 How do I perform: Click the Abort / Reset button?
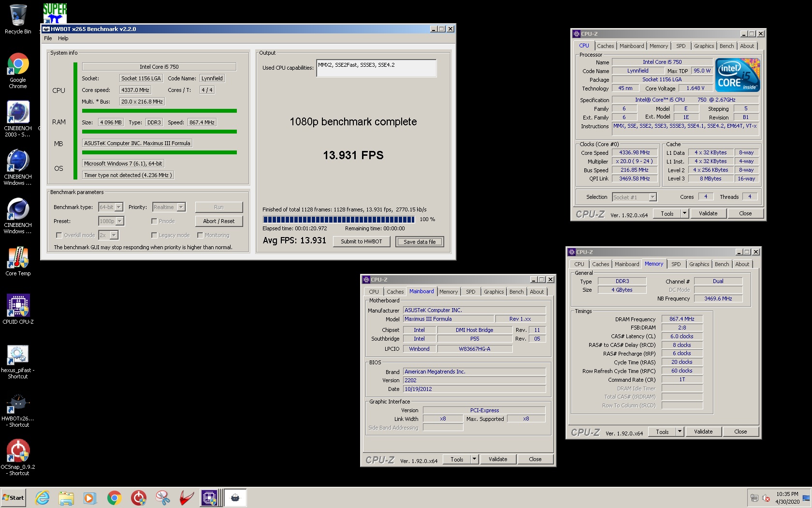pyautogui.click(x=219, y=221)
